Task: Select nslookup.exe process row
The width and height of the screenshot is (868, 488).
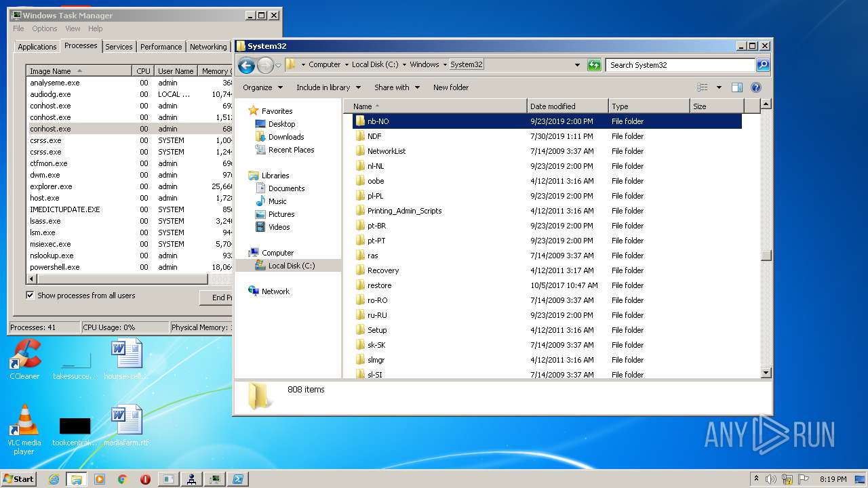Action: point(129,256)
